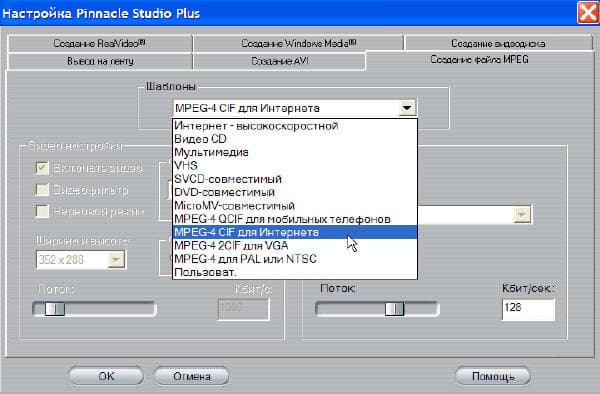This screenshot has width=600, height=394.
Task: Click the audio Поток slider handle
Action: [x=394, y=309]
